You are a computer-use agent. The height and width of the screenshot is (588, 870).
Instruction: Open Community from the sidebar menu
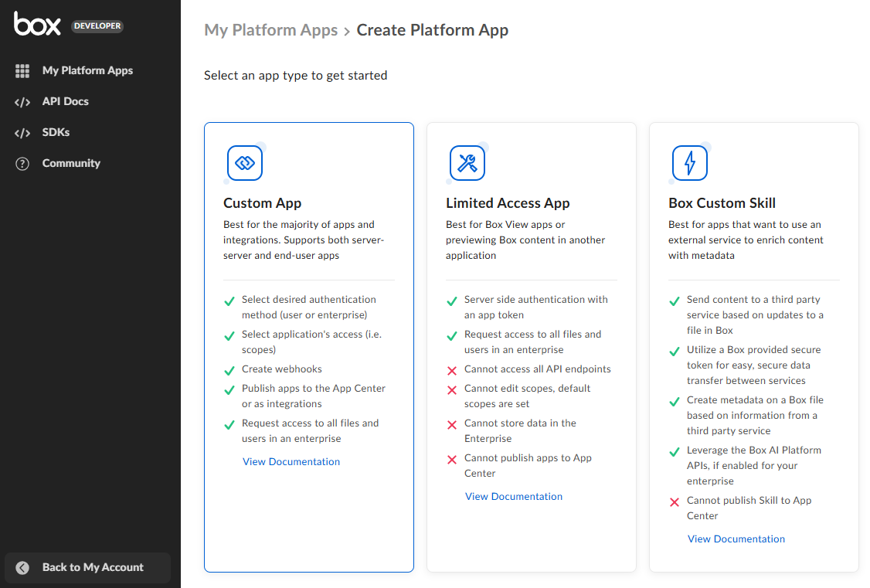pos(71,163)
